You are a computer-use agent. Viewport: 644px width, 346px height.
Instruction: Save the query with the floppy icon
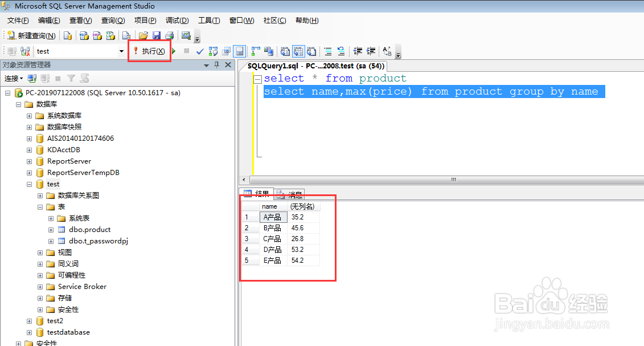point(157,36)
